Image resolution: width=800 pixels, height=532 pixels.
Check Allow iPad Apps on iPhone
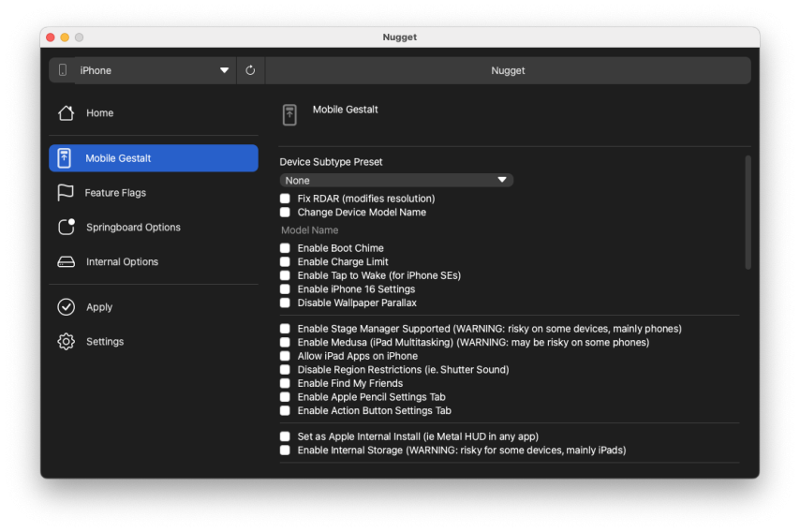285,356
